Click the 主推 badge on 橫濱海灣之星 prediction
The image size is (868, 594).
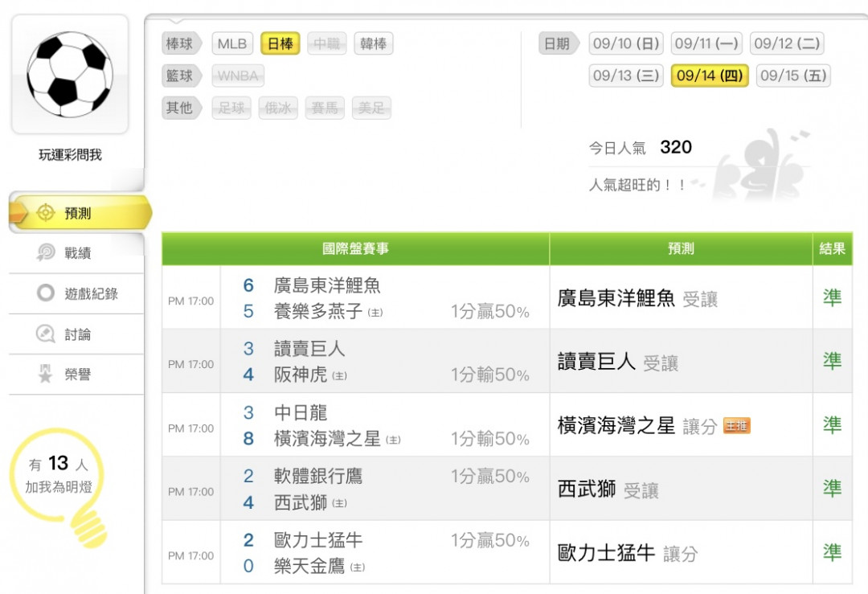[x=737, y=425]
